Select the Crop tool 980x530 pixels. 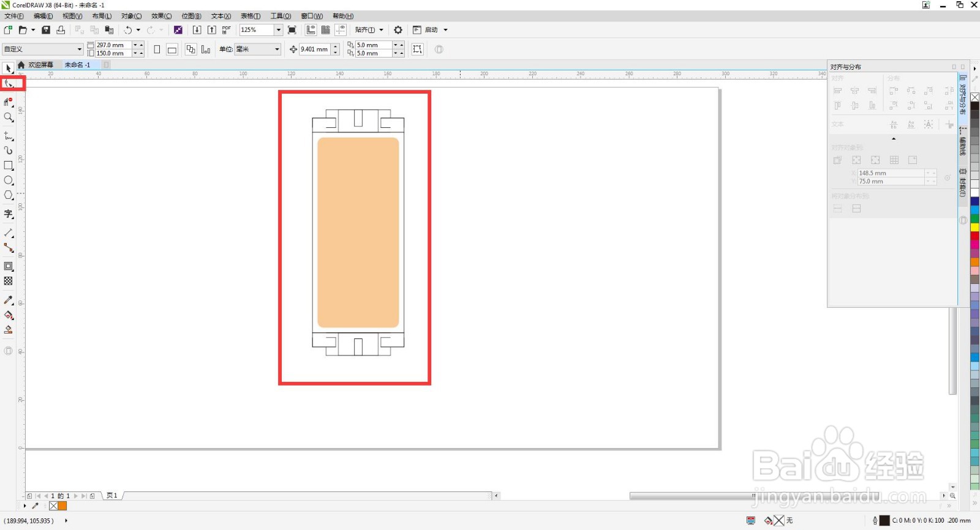(9, 102)
